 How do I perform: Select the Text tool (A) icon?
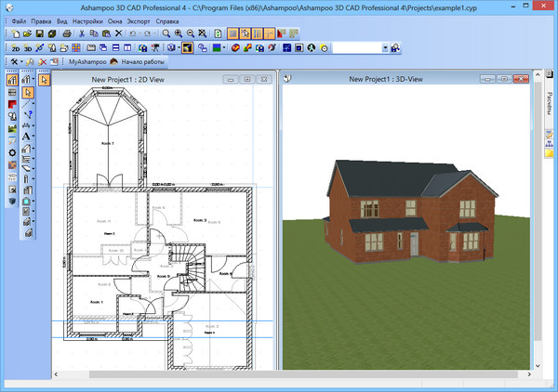pos(27,137)
